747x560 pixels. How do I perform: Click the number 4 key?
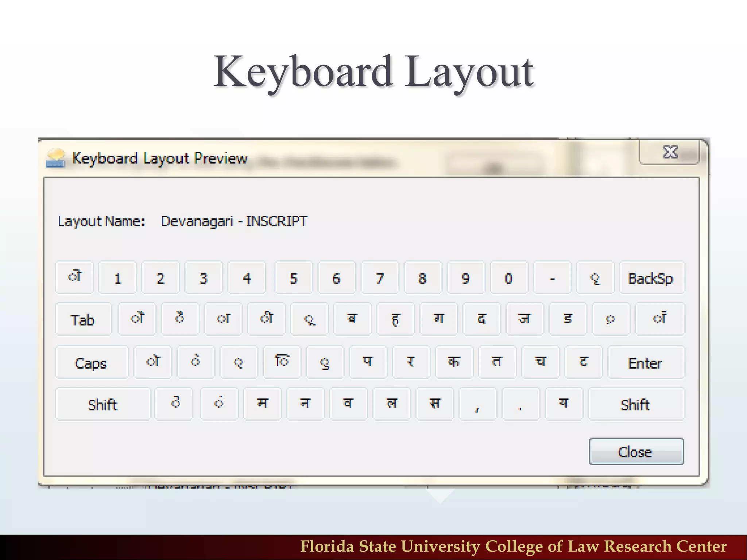tap(247, 278)
